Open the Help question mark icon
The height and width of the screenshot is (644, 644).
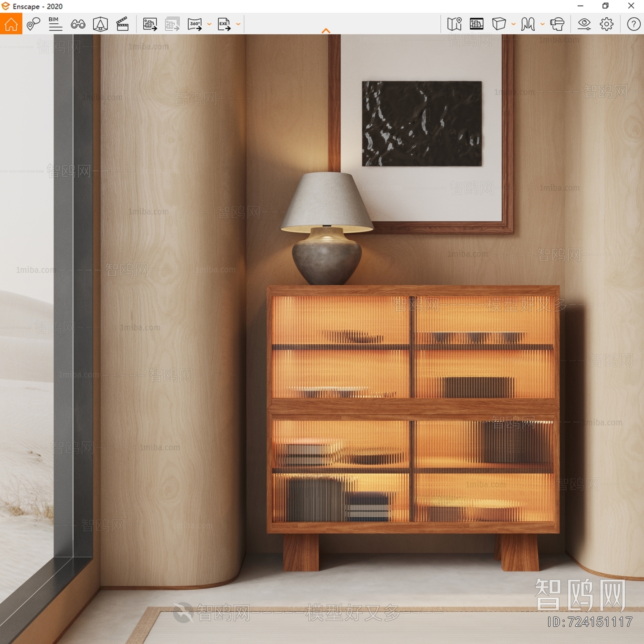coord(634,24)
